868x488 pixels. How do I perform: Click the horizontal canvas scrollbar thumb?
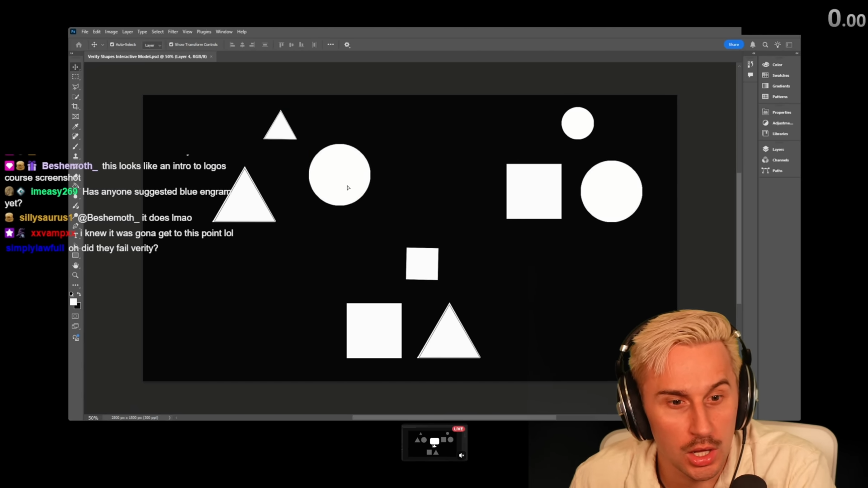tap(454, 418)
